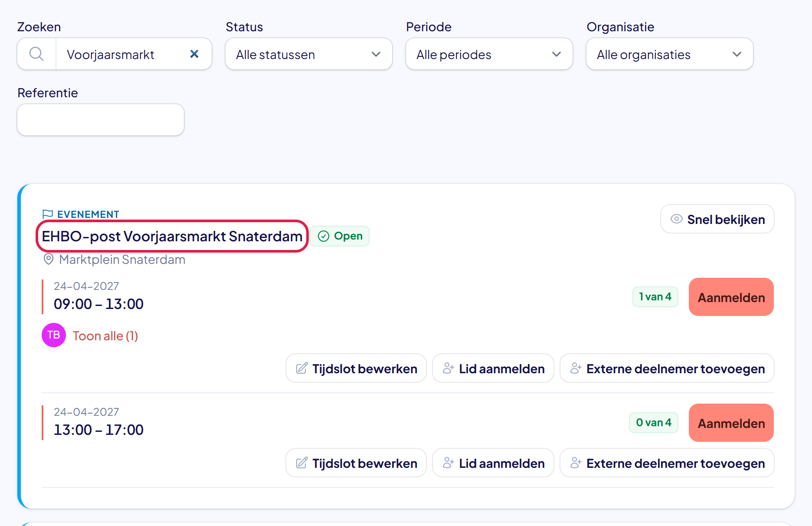
Task: Externe deelnemer toevoegen for 09:00 slot
Action: click(x=667, y=368)
